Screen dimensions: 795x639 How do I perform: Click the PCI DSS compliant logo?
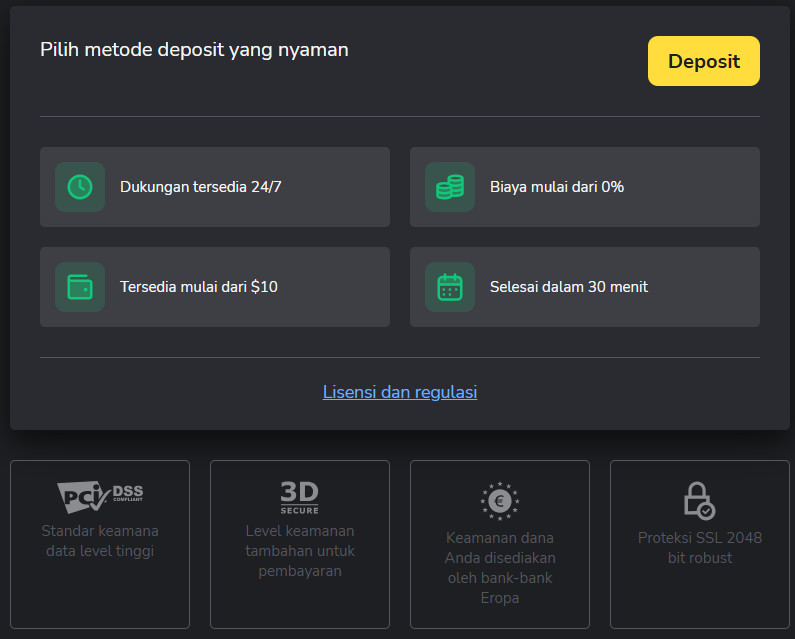[100, 496]
